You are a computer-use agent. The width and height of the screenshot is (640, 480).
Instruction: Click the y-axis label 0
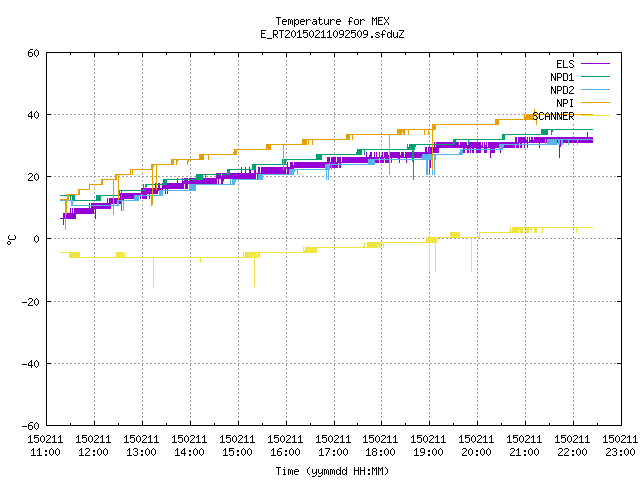click(37, 239)
